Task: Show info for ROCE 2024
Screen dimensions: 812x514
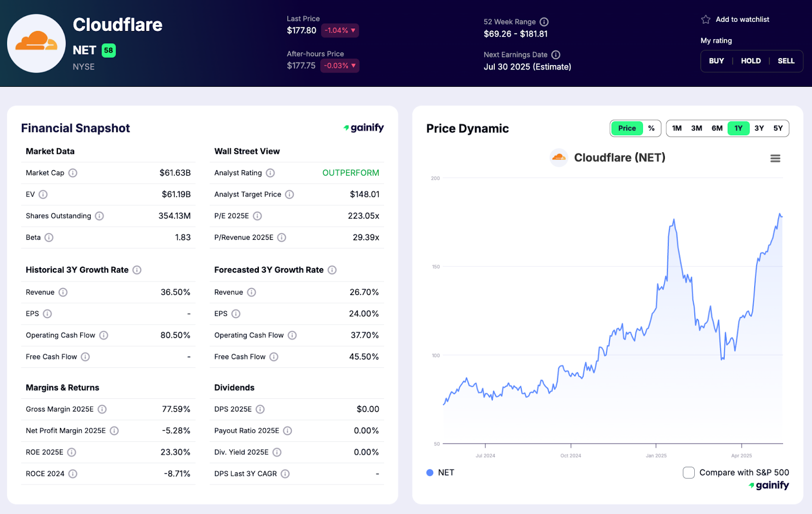Action: point(73,474)
